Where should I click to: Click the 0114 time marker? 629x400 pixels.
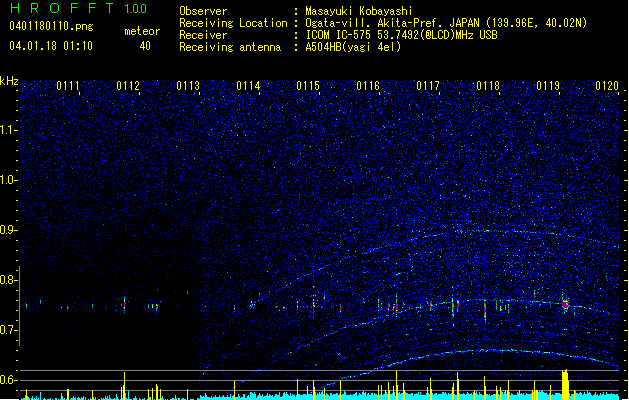248,86
